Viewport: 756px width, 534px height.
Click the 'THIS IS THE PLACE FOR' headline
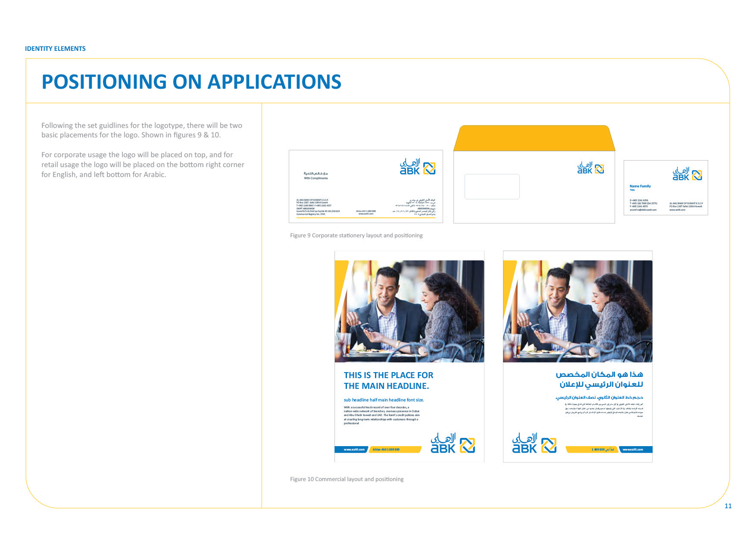coord(388,375)
